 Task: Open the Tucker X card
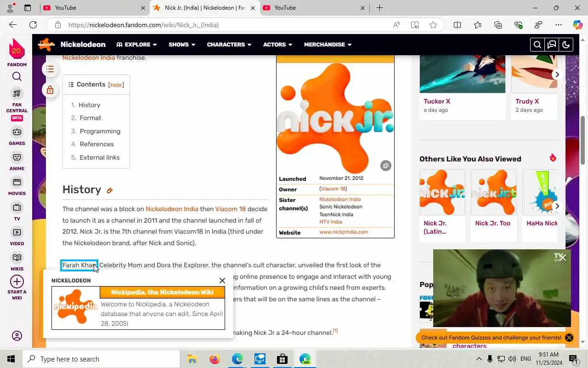coord(463,87)
